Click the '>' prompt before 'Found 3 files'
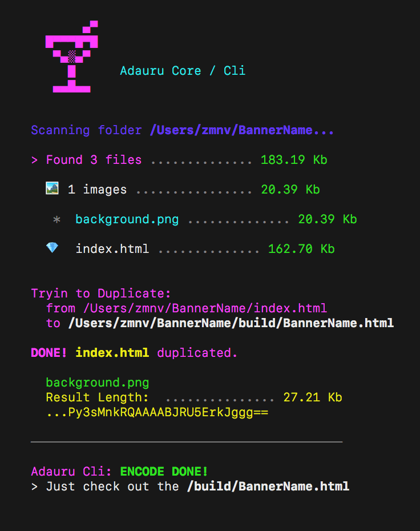420x531 pixels. point(34,160)
